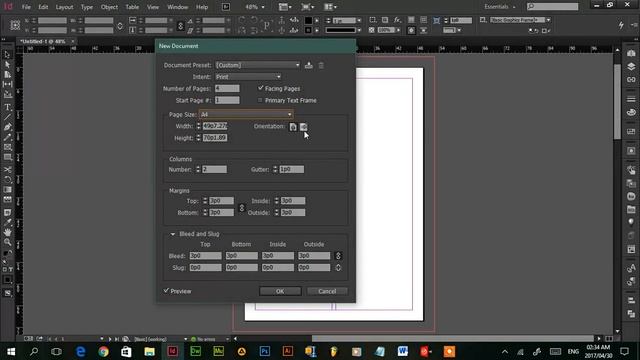Open Pages panel icon in right dock
This screenshot has height=360, width=640.
coord(631,53)
